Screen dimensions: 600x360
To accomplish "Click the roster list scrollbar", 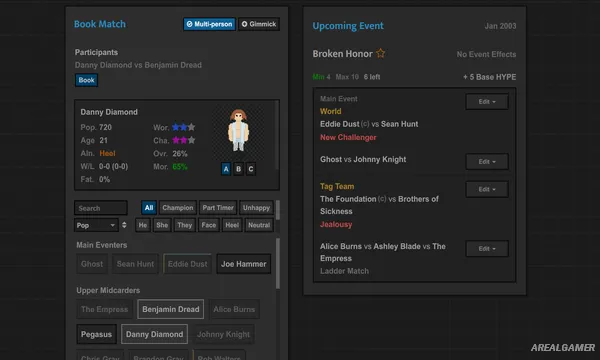I will [278, 263].
